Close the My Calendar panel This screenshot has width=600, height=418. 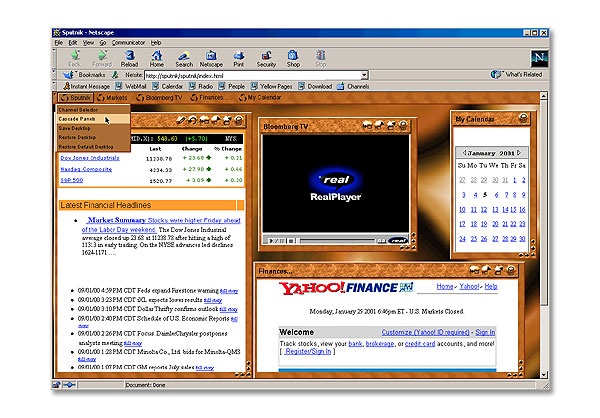(x=523, y=118)
